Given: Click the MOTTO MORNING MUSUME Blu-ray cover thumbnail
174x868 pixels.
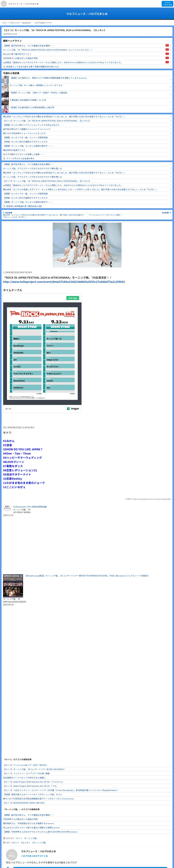Looking at the screenshot, I should (13, 586).
